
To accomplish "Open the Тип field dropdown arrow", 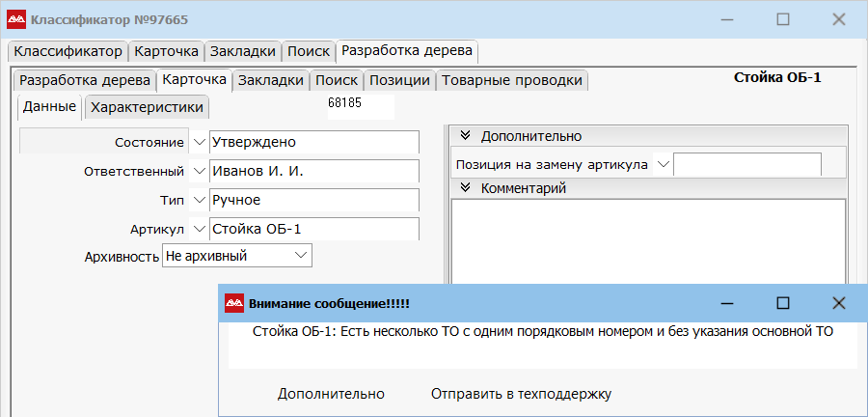I will [199, 200].
